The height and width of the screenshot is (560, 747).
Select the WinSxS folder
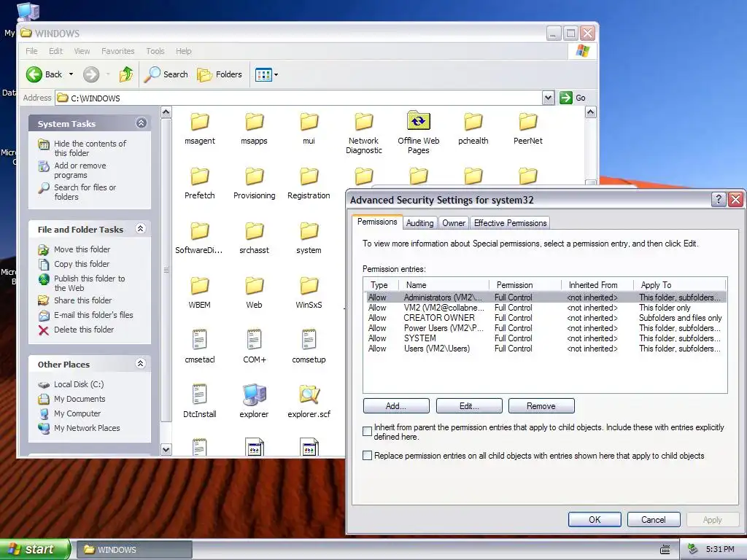click(x=309, y=293)
